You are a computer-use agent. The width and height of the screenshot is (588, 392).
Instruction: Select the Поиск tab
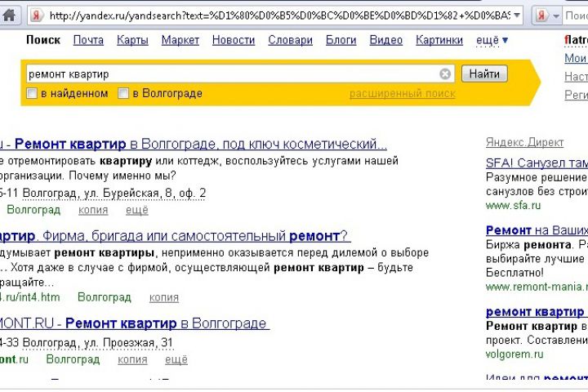(43, 40)
